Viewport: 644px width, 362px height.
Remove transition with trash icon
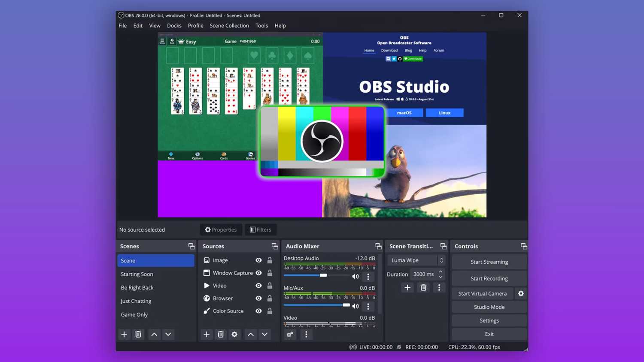click(423, 287)
